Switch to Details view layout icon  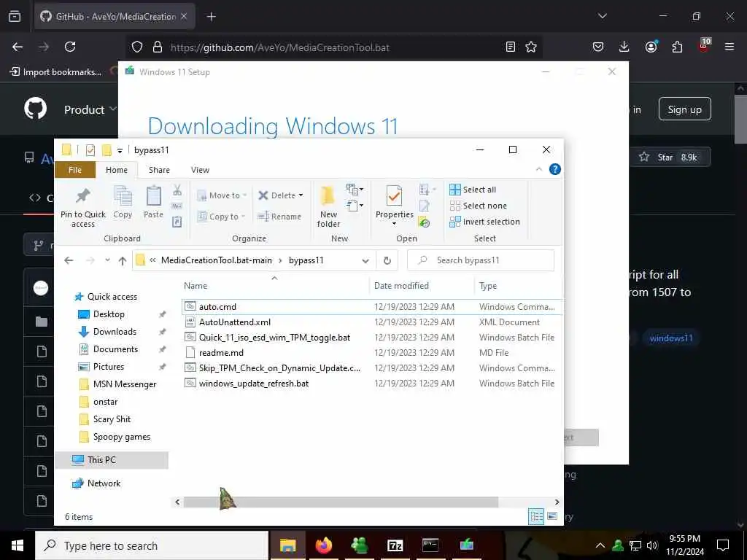click(536, 516)
